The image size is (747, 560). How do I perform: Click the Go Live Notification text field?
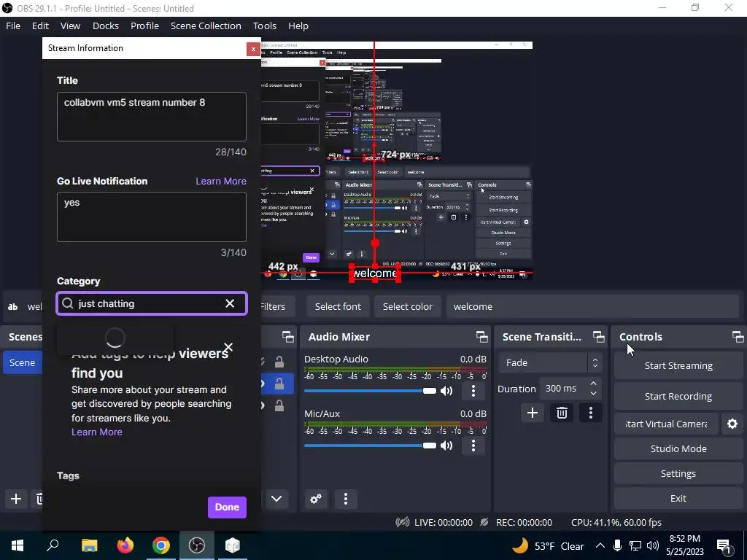(x=152, y=217)
